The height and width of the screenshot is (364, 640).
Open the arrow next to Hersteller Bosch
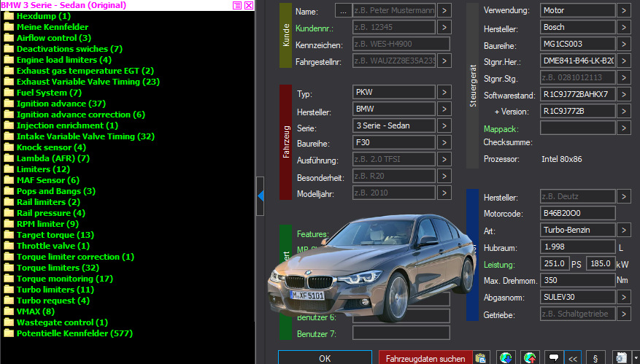[624, 27]
